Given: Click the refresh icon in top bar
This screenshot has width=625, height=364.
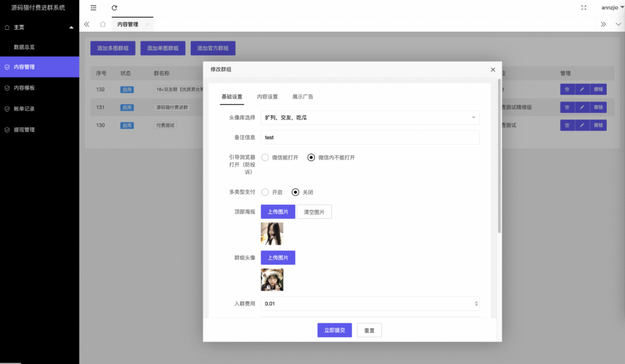Looking at the screenshot, I should (x=114, y=8).
